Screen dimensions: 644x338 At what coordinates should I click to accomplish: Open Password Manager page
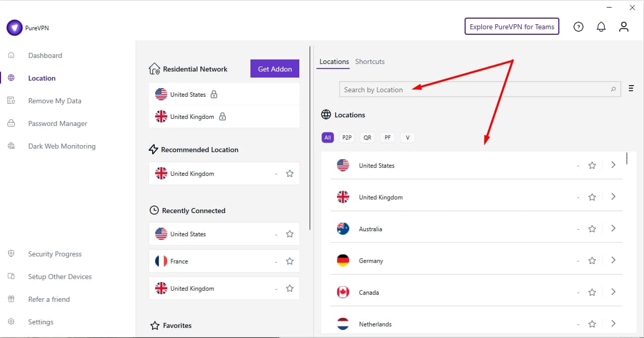coord(57,123)
